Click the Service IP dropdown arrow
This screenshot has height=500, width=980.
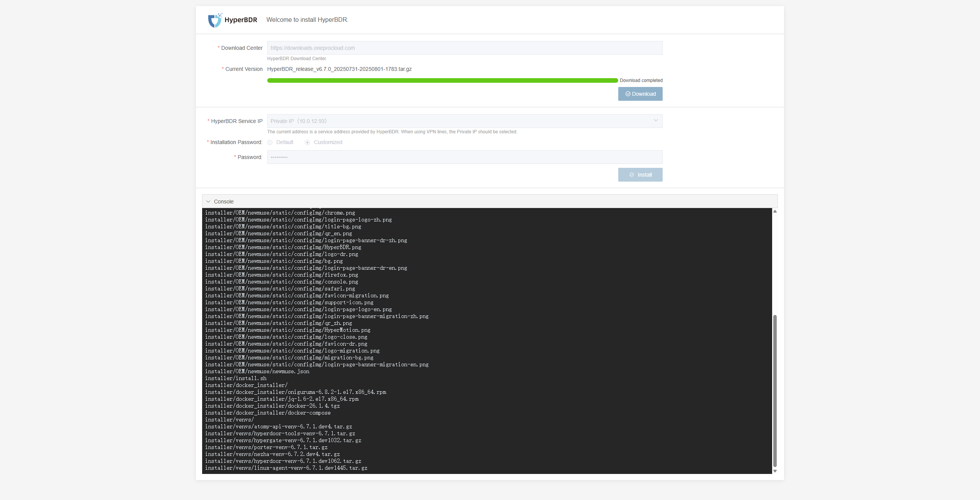655,121
